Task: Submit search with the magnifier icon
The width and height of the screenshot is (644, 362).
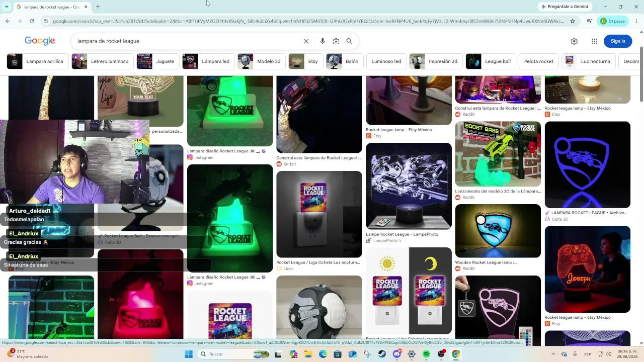Action: (x=349, y=41)
